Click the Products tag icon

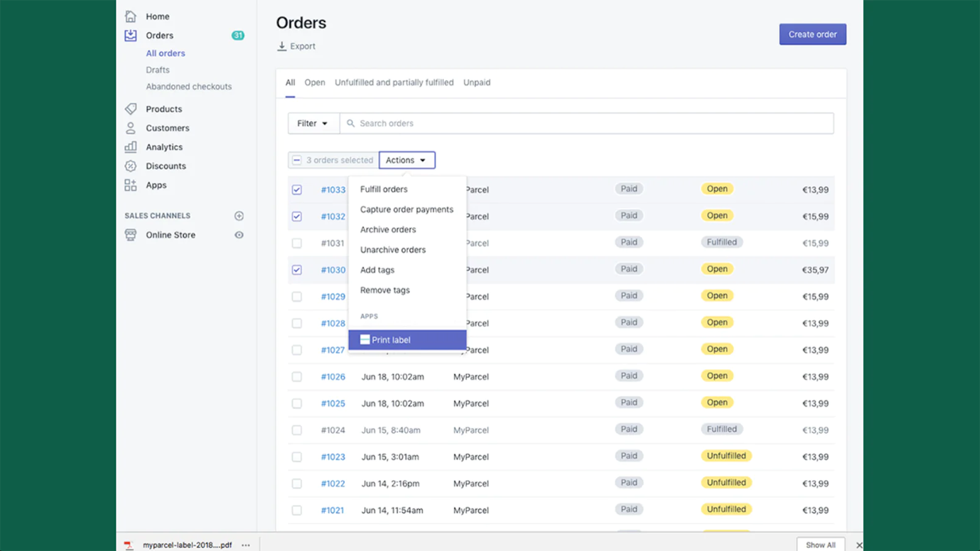coord(130,109)
